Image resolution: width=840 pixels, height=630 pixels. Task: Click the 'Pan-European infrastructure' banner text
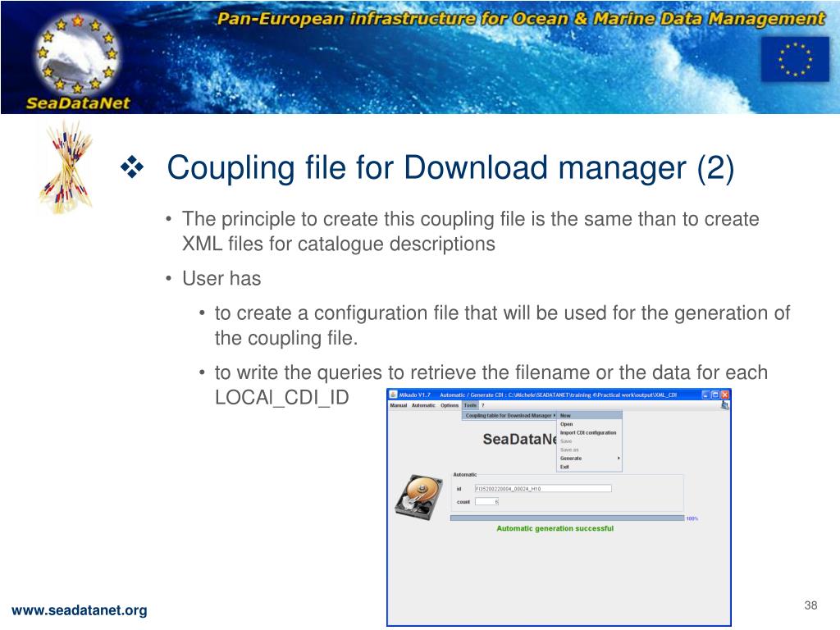point(521,19)
